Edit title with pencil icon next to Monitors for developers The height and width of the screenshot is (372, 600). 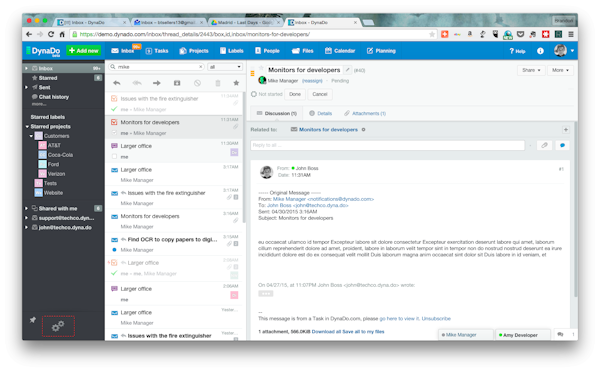(347, 70)
